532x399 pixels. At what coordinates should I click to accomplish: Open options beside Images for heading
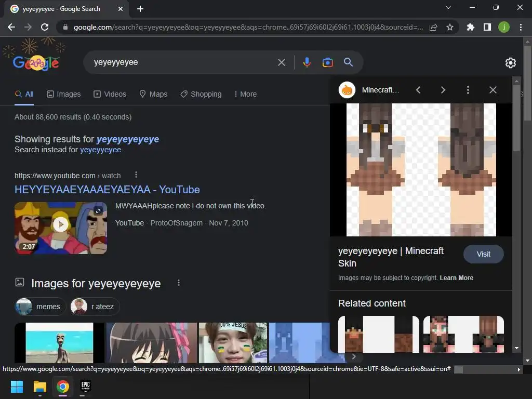(x=179, y=283)
